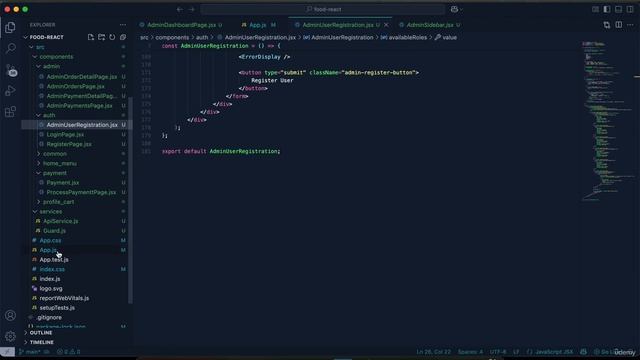Viewport: 640px width, 360px height.
Task: Open the Manage settings gear
Action: 10,336
